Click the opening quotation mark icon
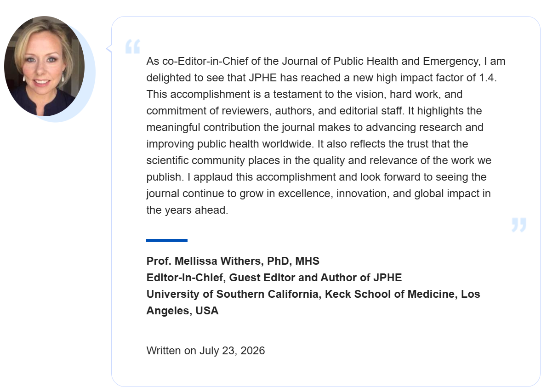Viewport: 547px width, 392px height. pos(132,46)
